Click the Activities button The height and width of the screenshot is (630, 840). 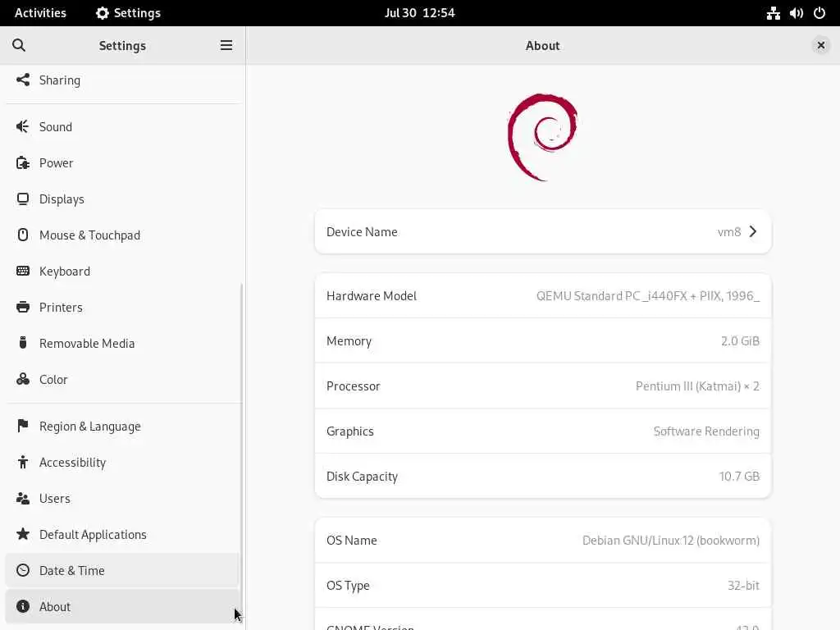pyautogui.click(x=40, y=13)
